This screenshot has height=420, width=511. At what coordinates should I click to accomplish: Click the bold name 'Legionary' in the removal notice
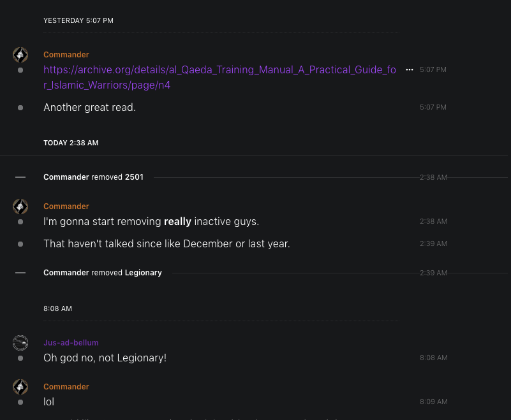pyautogui.click(x=144, y=273)
